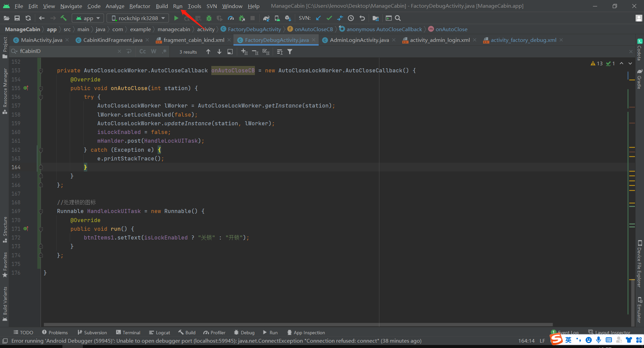Open the Logcat tool window
The width and height of the screenshot is (644, 348).
tap(160, 333)
